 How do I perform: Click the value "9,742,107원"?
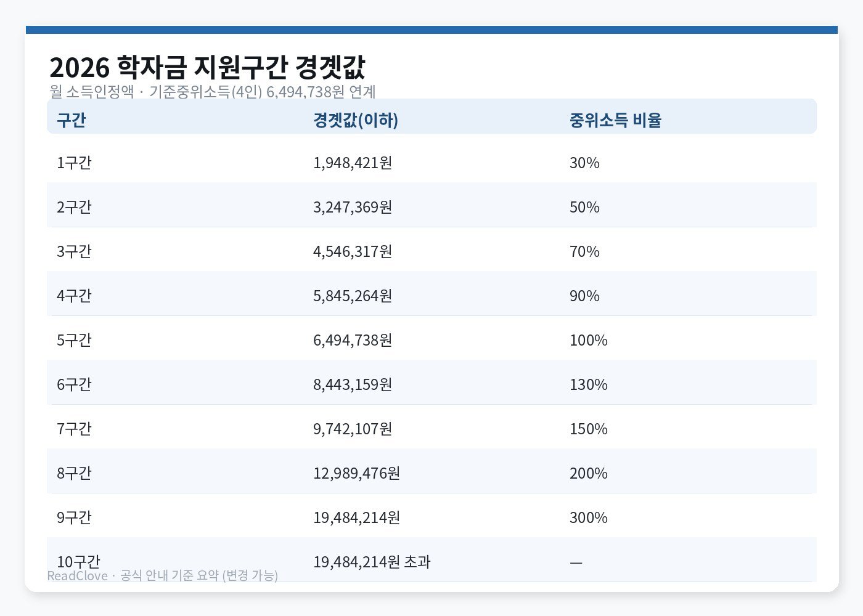click(353, 429)
